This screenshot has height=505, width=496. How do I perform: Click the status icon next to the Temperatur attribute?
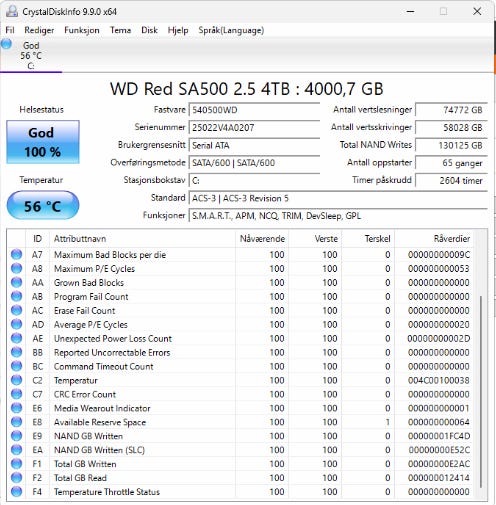(16, 380)
